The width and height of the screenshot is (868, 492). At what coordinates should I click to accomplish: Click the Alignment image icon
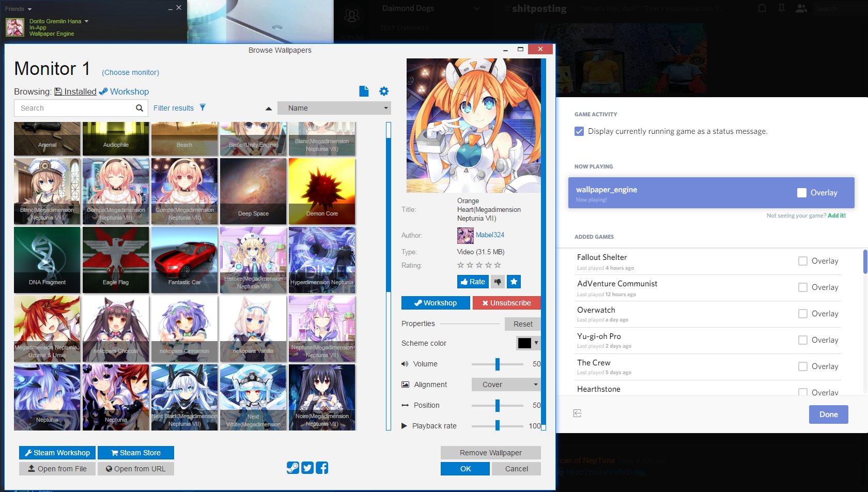click(406, 385)
